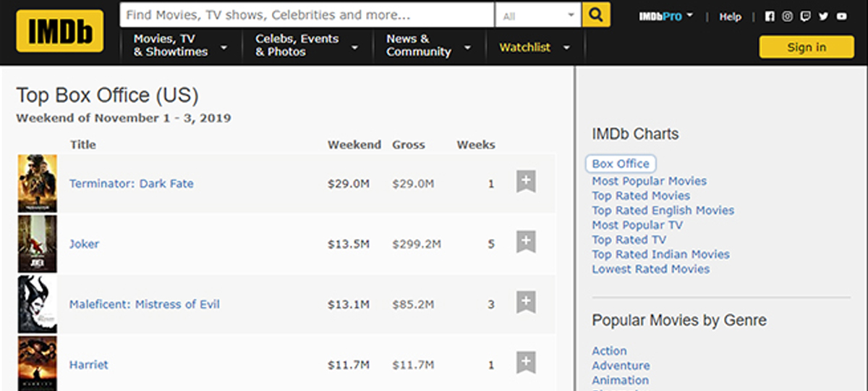Add Harriet to watchlist

[x=526, y=363]
